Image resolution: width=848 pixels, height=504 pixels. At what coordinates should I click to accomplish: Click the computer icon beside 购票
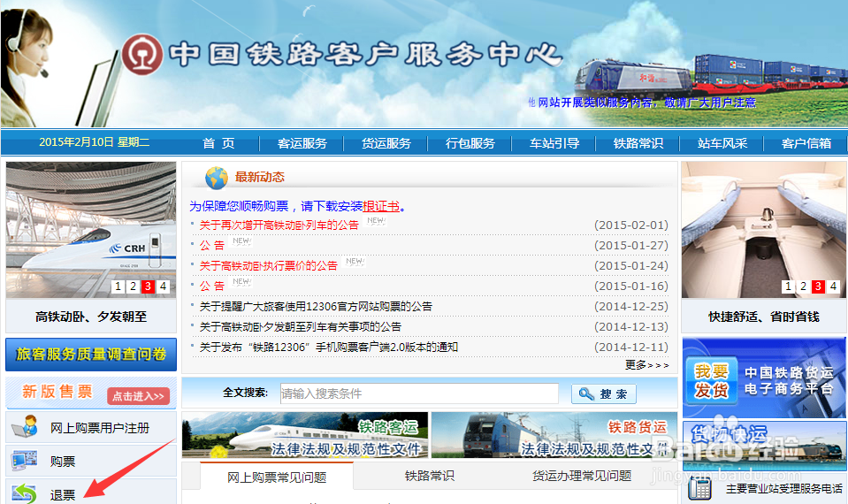pos(25,460)
